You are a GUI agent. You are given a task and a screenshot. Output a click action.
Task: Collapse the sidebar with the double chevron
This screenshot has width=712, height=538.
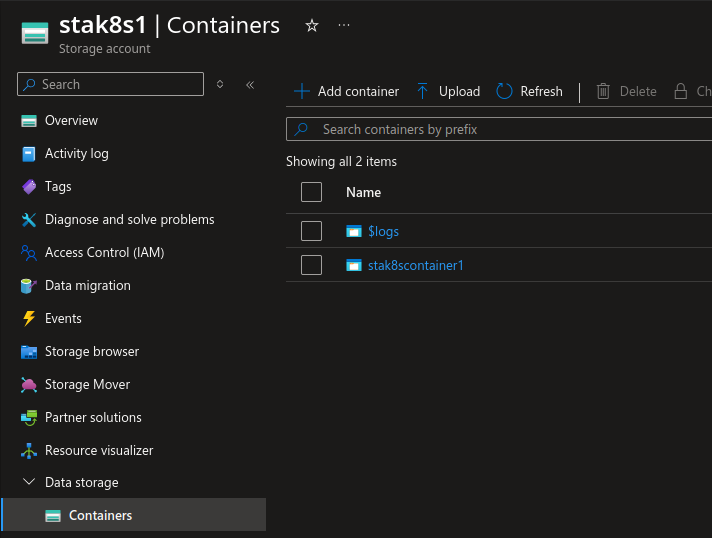pyautogui.click(x=250, y=84)
